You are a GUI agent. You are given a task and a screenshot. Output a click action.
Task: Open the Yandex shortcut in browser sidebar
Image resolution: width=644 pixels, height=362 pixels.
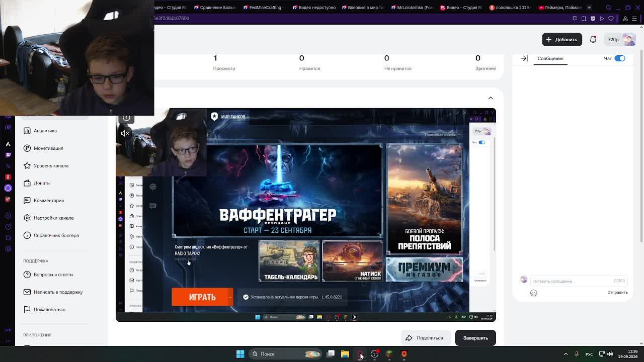pyautogui.click(x=8, y=177)
